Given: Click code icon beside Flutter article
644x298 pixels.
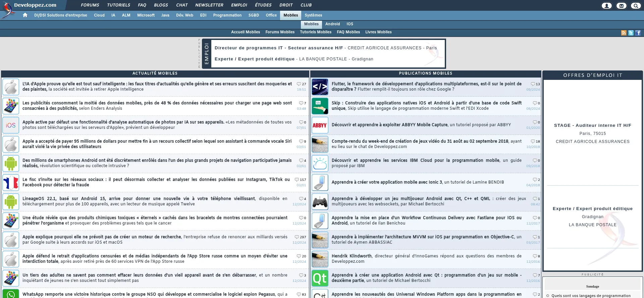Looking at the screenshot, I should tap(320, 87).
